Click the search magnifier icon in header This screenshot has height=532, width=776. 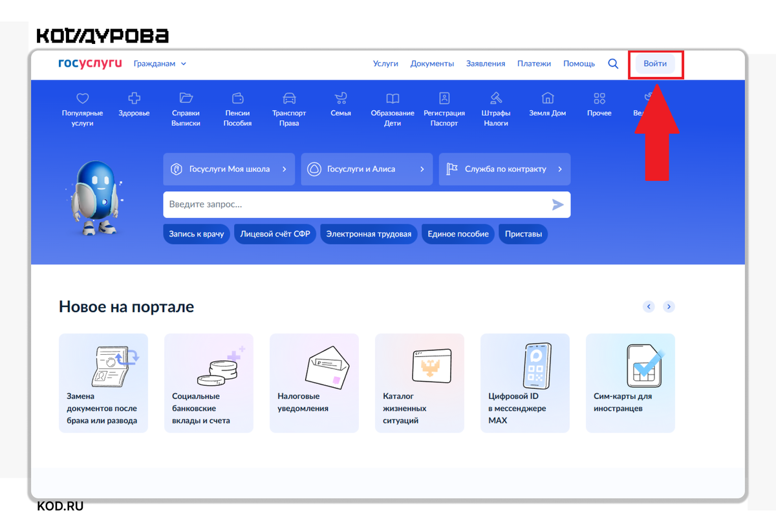[613, 64]
